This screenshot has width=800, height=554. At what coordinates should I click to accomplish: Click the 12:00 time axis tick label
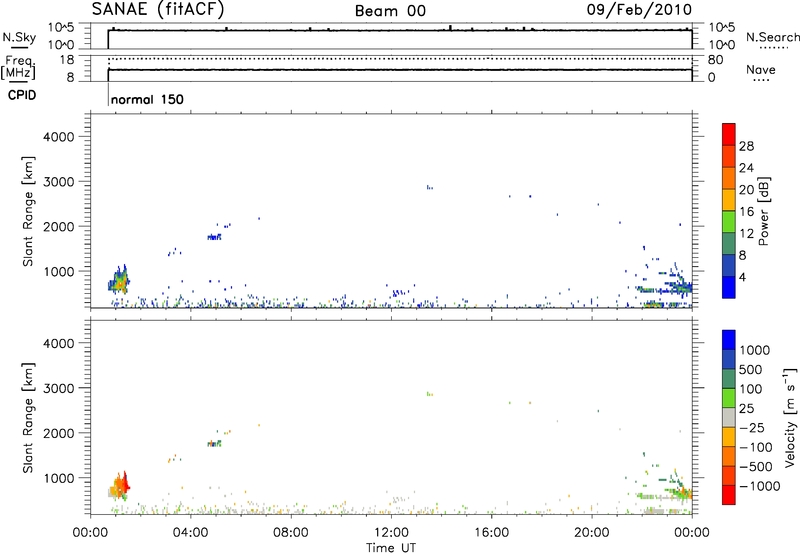click(391, 533)
